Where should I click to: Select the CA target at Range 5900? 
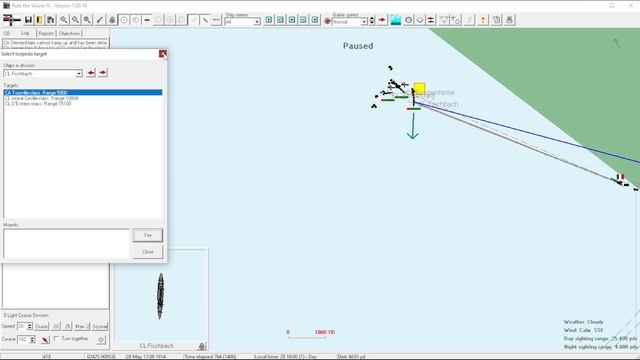click(x=83, y=93)
